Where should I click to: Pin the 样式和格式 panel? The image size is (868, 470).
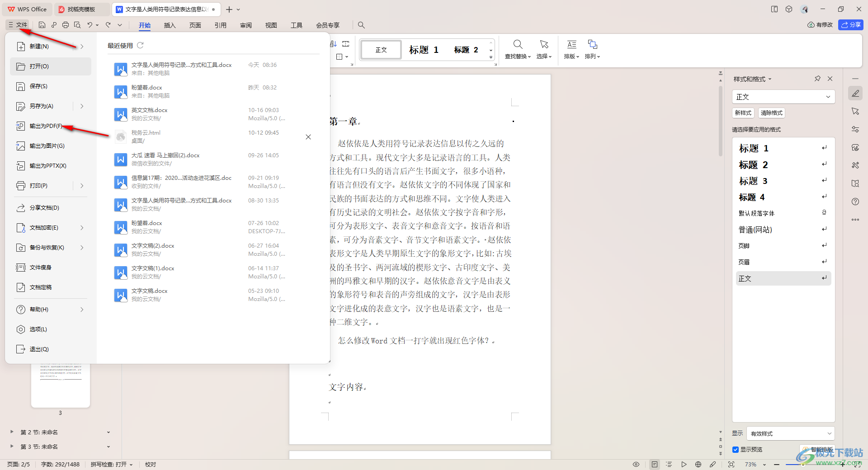(817, 79)
